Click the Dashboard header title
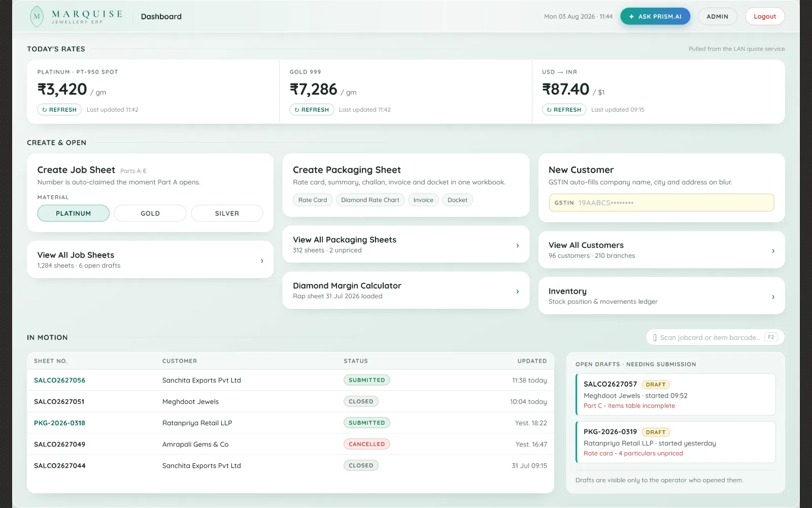Screen dimensions: 812x508 click(x=161, y=17)
